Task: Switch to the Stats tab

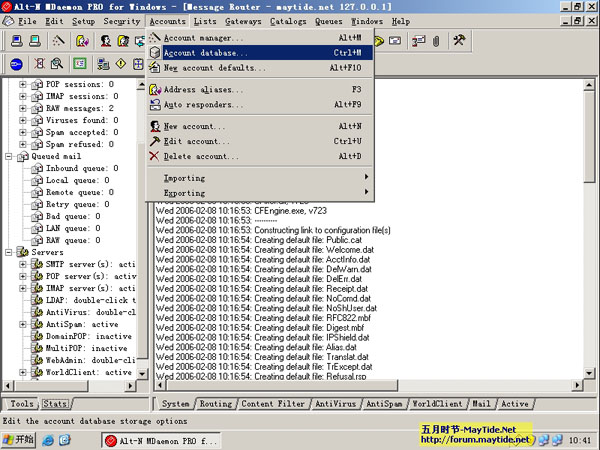Action: pyautogui.click(x=55, y=404)
